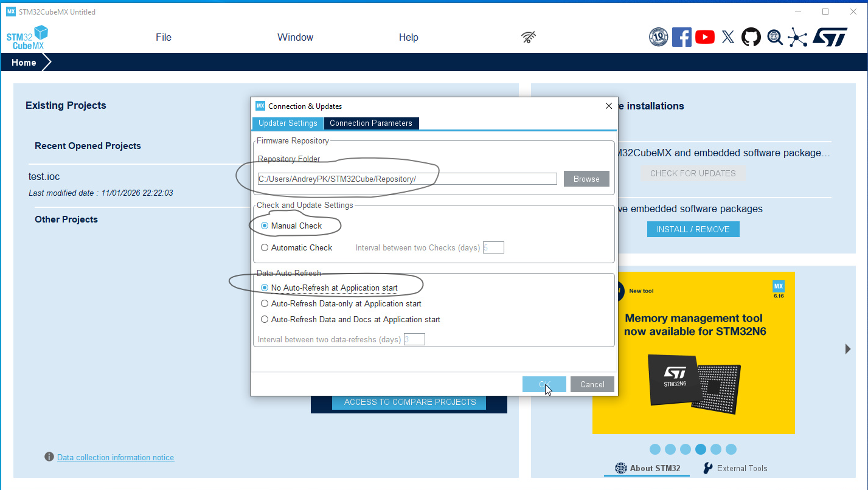Cancel the Connection & Updates dialog
Image resolution: width=868 pixels, height=490 pixels.
[x=592, y=384]
